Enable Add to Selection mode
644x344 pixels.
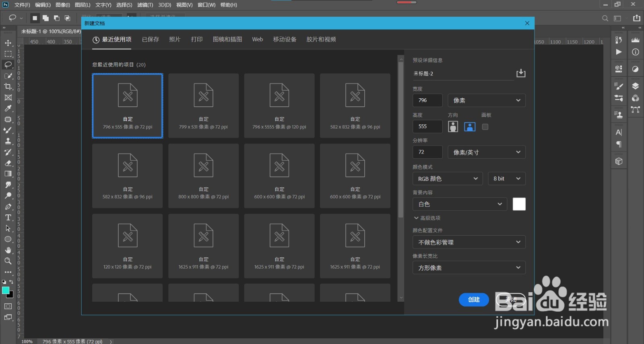click(x=45, y=18)
